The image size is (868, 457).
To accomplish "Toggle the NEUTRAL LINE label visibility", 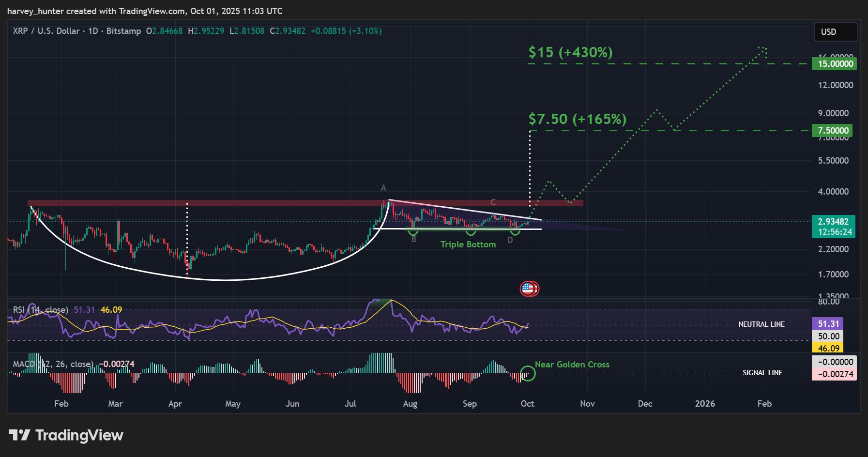I will (761, 324).
